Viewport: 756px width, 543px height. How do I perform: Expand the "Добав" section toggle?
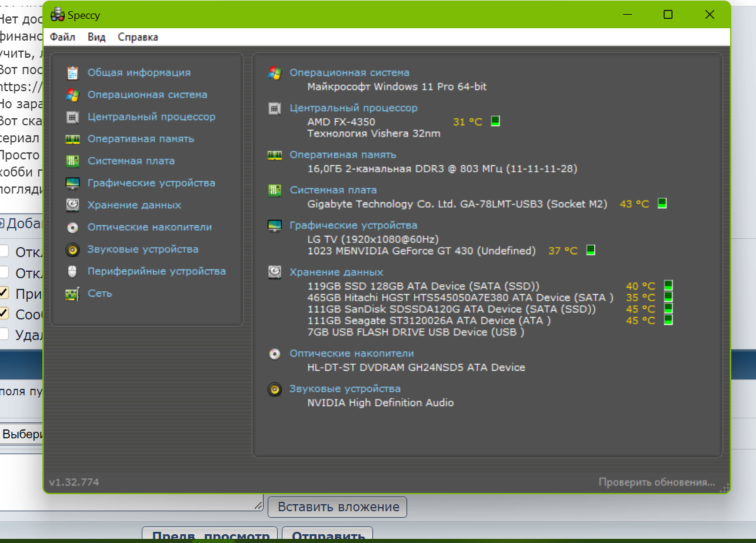pyautogui.click(x=2, y=224)
